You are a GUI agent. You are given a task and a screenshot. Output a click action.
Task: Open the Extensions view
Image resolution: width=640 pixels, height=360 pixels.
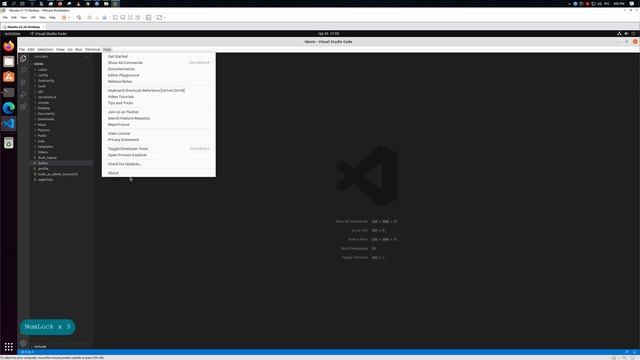(23, 107)
